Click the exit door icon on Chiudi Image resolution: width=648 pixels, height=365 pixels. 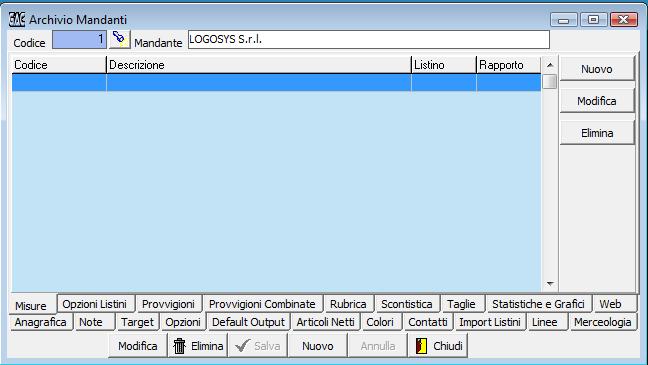421,346
